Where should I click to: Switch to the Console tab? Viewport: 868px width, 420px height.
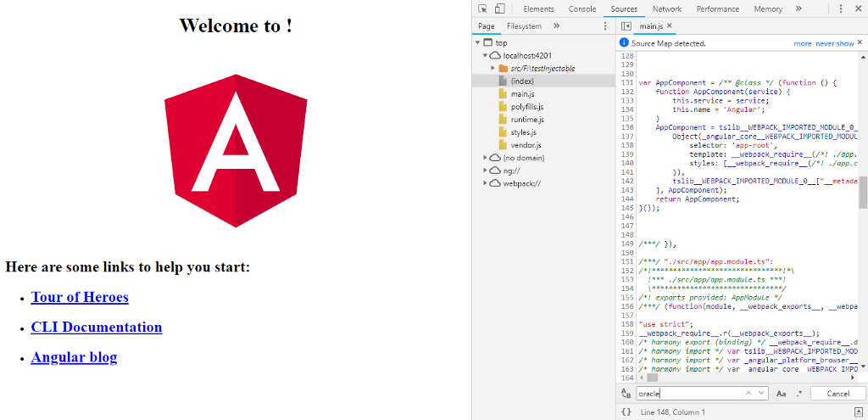(x=582, y=8)
